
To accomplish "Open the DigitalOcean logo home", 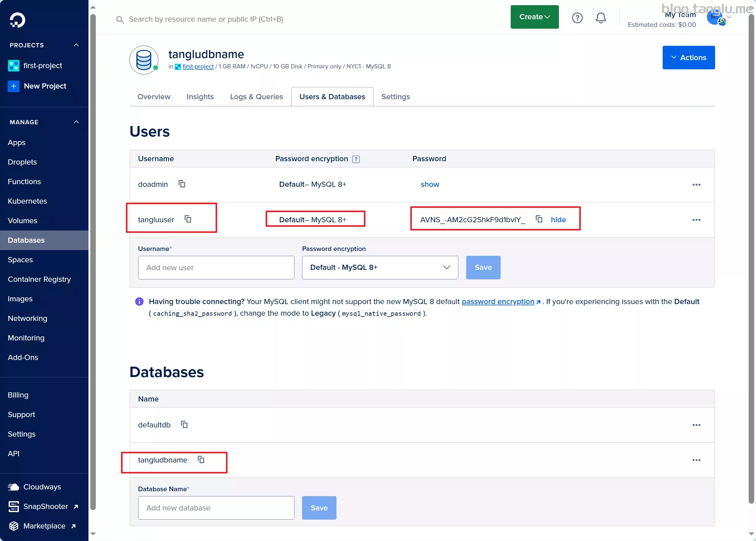I will click(x=17, y=20).
